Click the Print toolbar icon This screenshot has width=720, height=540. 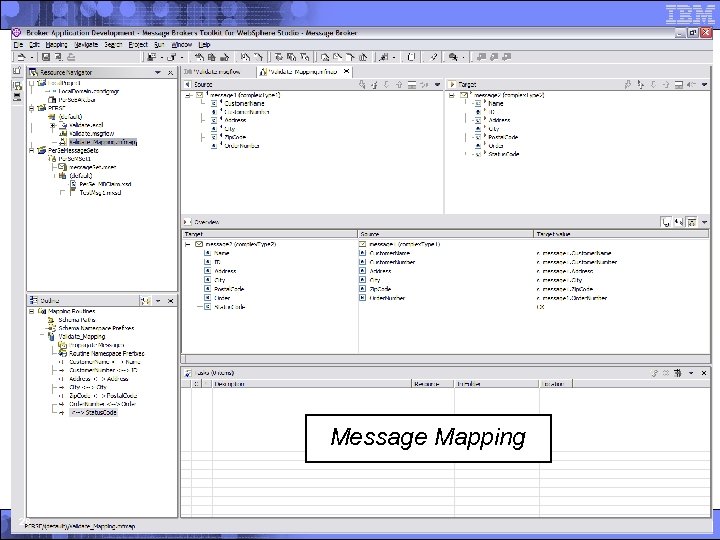tap(72, 57)
